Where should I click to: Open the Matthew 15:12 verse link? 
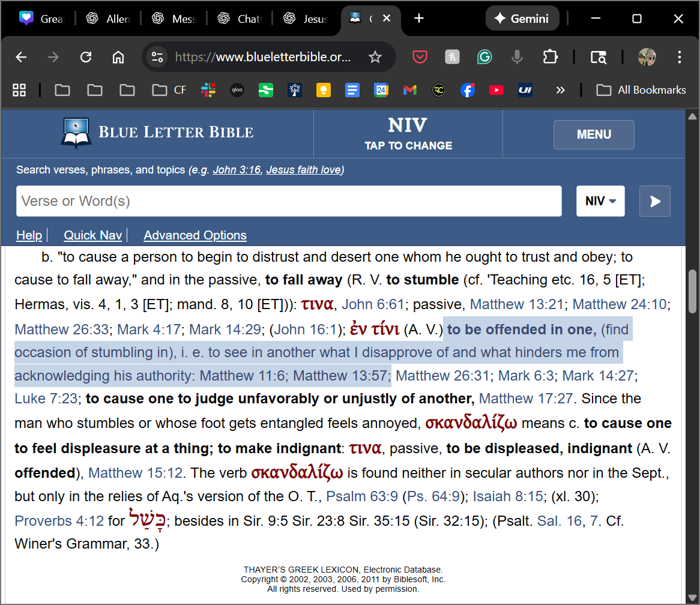pyautogui.click(x=135, y=473)
